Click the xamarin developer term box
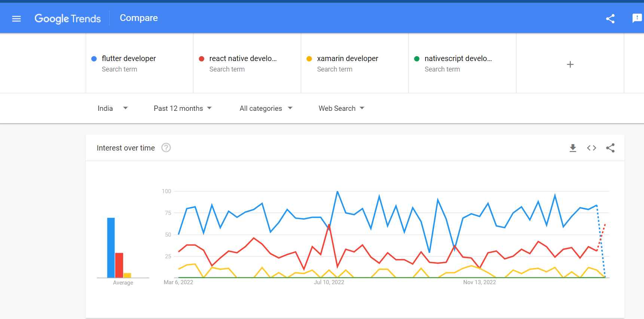 coord(348,59)
